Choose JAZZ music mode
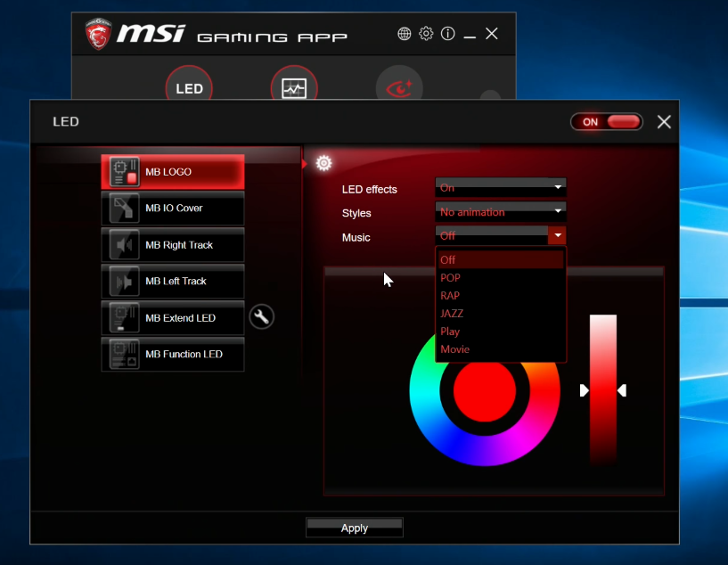 pyautogui.click(x=501, y=314)
